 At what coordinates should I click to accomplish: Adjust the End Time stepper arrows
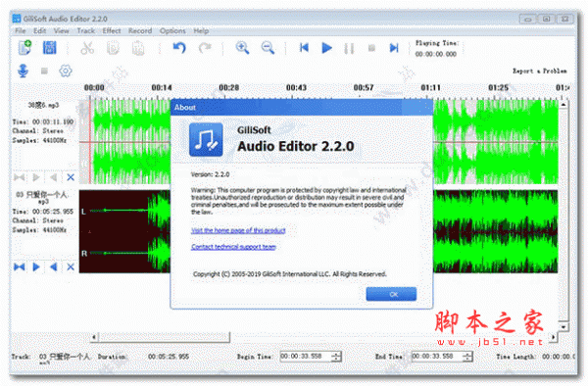click(x=467, y=357)
